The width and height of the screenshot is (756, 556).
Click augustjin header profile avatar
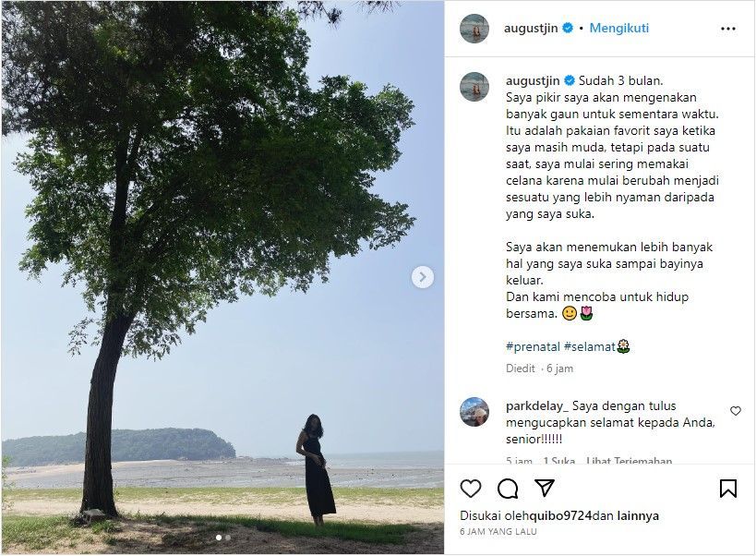(x=474, y=29)
